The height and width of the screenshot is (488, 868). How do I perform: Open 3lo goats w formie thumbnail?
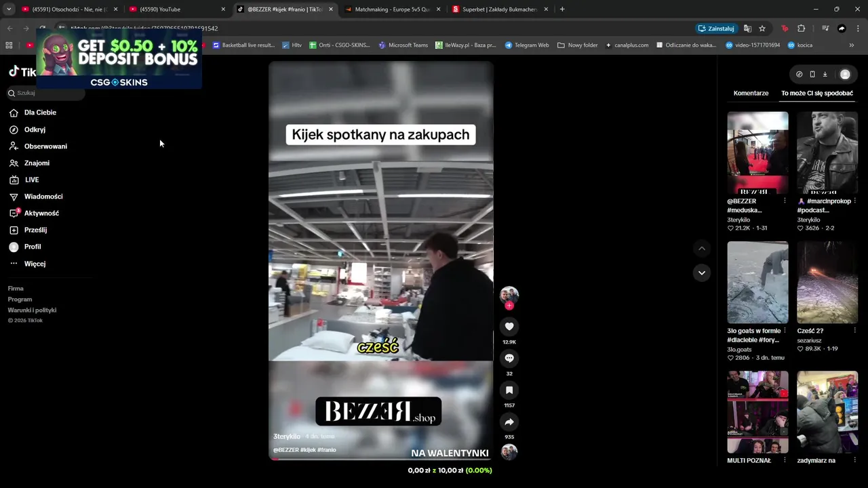757,283
